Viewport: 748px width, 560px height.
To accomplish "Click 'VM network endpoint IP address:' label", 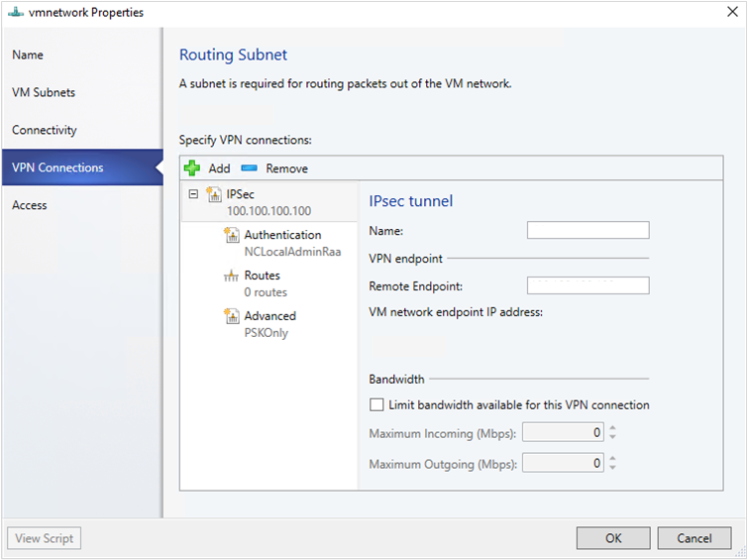I will click(456, 312).
